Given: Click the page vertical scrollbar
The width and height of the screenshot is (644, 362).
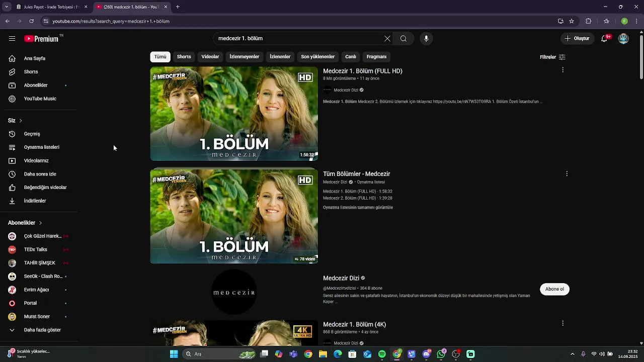Looking at the screenshot, I should 641,56.
